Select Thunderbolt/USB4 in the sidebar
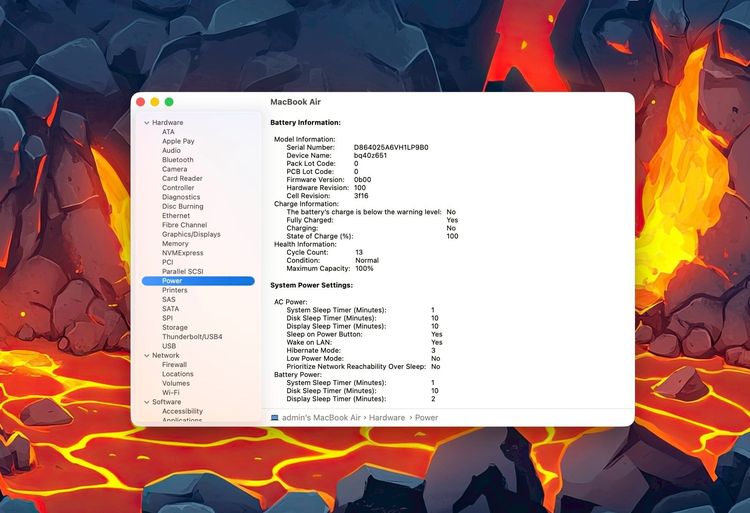The width and height of the screenshot is (750, 513). point(192,337)
